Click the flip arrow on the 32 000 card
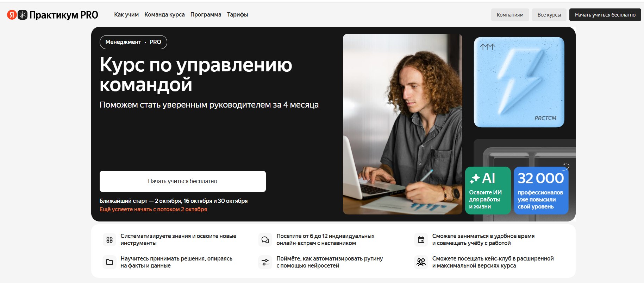644x283 pixels. [x=566, y=166]
